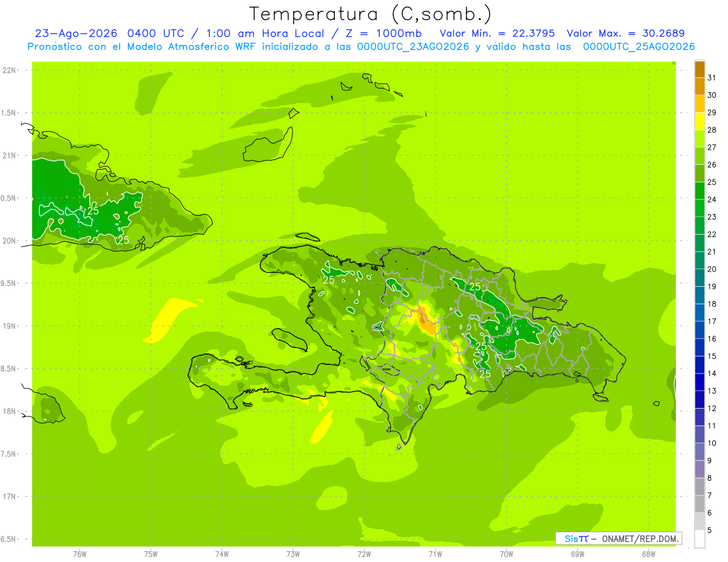Image resolution: width=728 pixels, height=562 pixels.
Task: Click the legend value '8'
Action: (710, 478)
